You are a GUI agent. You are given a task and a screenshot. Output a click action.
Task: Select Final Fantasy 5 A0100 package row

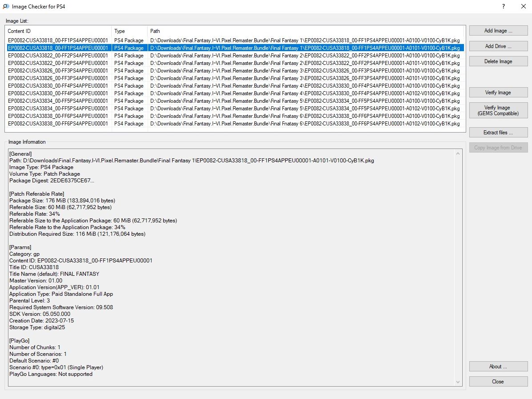click(x=235, y=101)
